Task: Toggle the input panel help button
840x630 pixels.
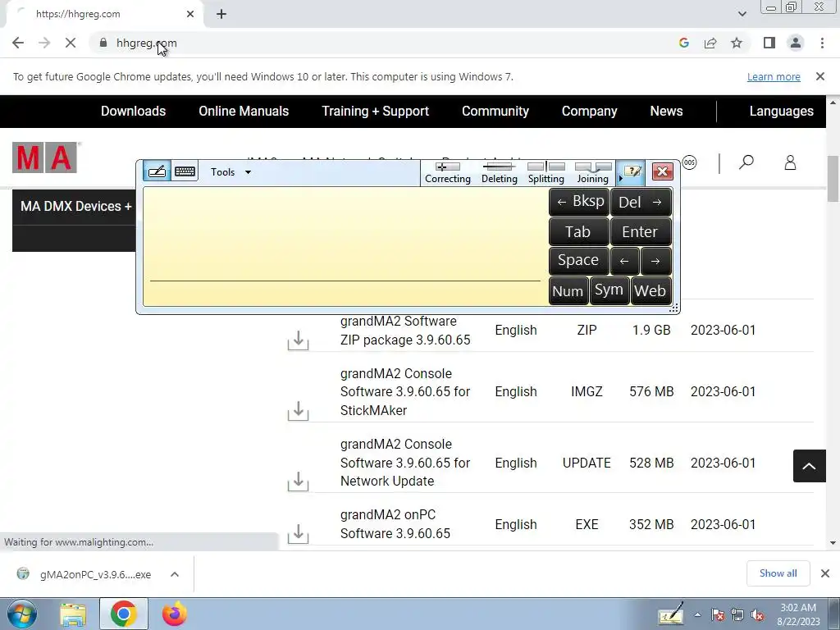Action: [x=631, y=172]
